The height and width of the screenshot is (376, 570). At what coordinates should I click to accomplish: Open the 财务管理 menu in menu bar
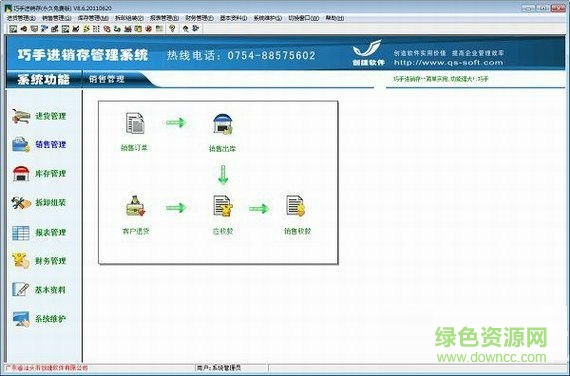(x=199, y=18)
